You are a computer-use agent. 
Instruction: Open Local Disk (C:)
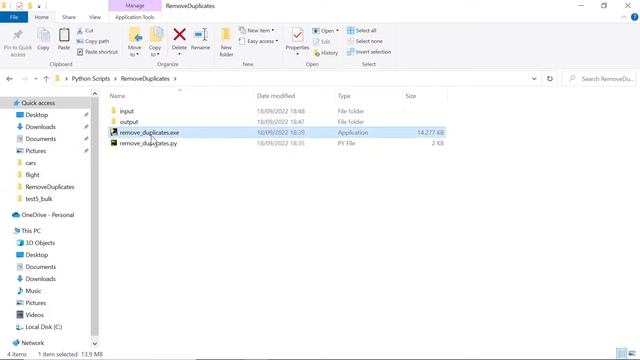[43, 327]
